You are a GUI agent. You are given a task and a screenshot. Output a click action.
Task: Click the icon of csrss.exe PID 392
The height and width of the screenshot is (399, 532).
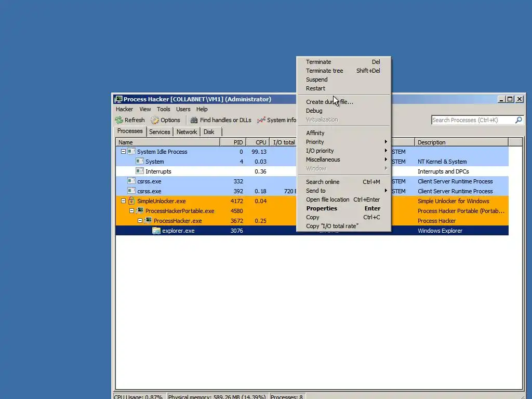tap(131, 191)
